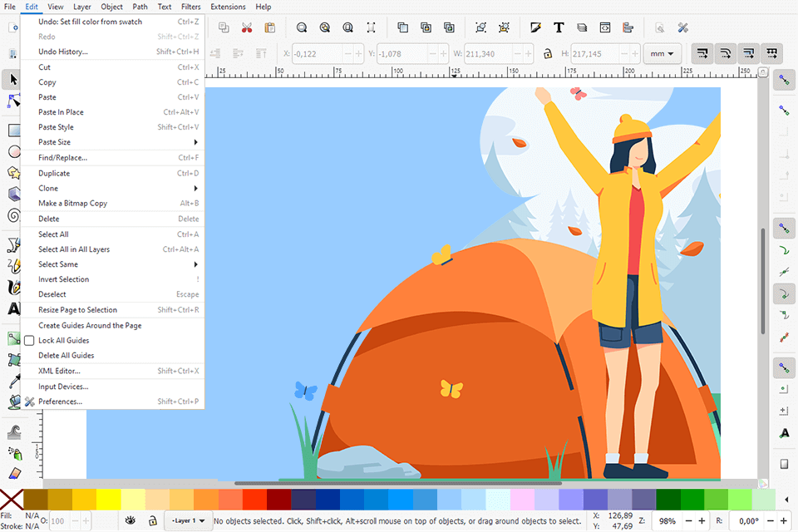Click the Cut scissors toolbar icon
The width and height of the screenshot is (798, 532).
(x=247, y=27)
